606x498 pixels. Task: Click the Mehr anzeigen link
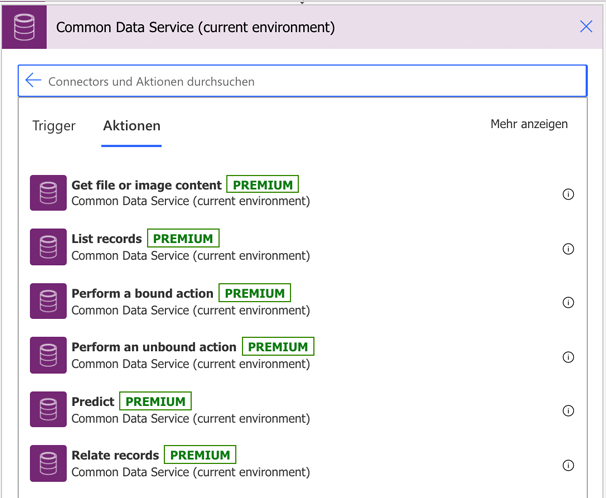click(x=529, y=124)
